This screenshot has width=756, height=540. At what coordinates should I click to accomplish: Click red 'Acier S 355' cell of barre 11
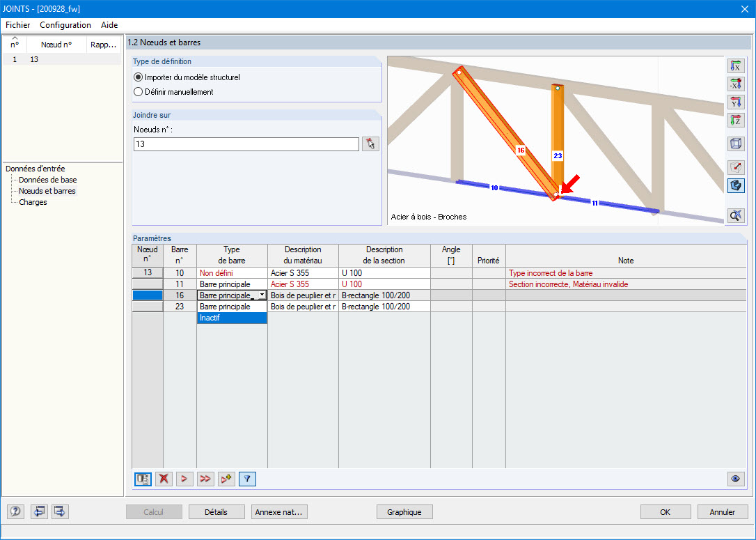[x=303, y=284]
